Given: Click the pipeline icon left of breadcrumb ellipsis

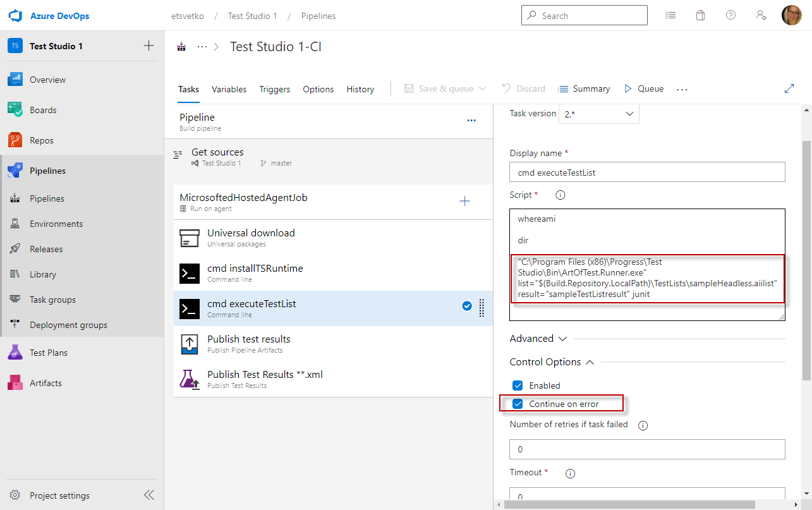Looking at the screenshot, I should [x=182, y=47].
